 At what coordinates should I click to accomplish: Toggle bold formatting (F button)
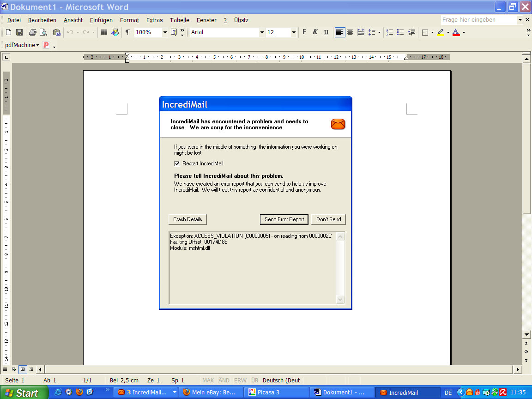point(304,32)
